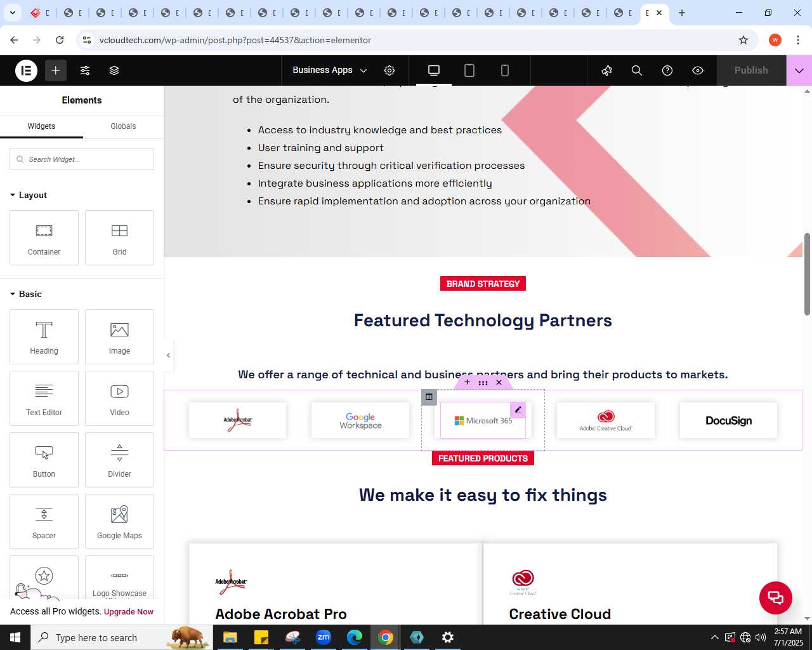Screen dimensions: 812x650
Task: Click the FEATURED PRODUCTS label
Action: [483, 458]
